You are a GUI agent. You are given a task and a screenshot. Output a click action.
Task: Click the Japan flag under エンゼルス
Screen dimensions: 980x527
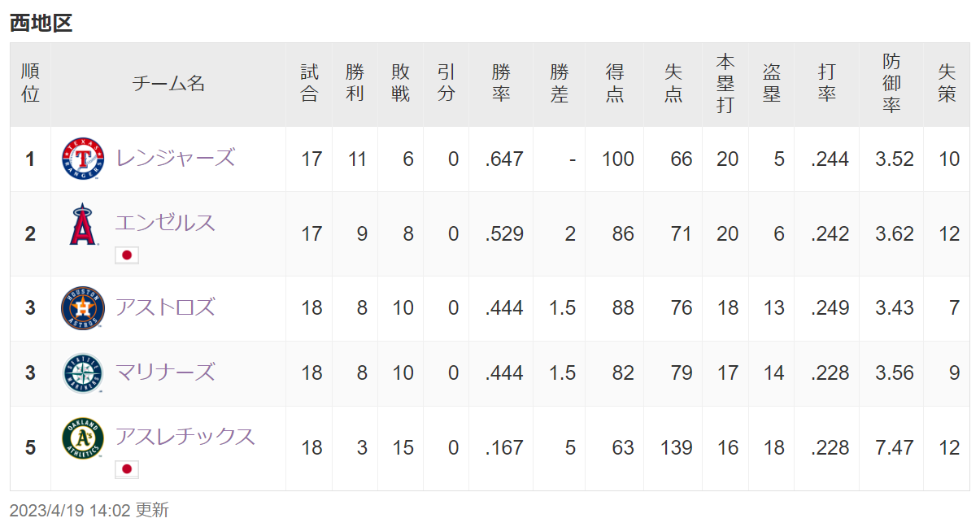(x=127, y=255)
